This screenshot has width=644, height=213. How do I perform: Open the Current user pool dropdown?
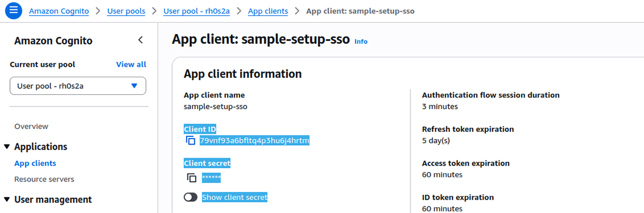click(78, 86)
